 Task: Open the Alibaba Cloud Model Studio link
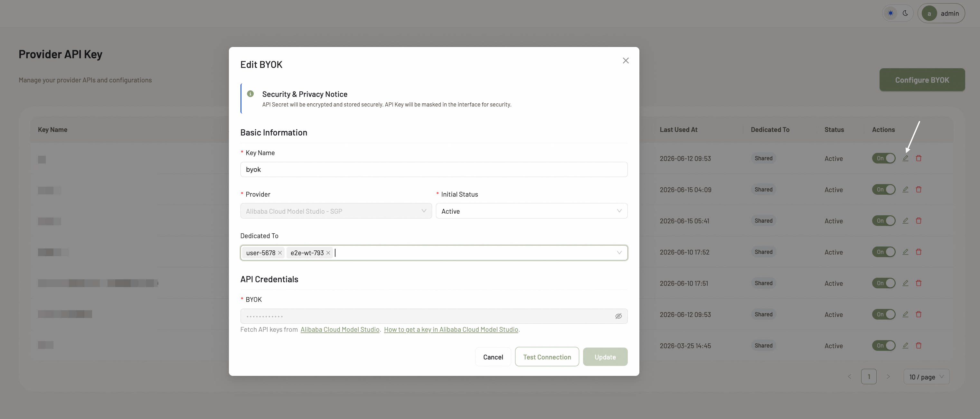340,330
